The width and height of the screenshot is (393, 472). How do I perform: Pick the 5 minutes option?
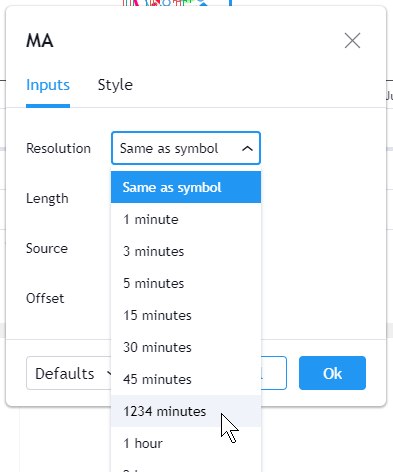(186, 283)
